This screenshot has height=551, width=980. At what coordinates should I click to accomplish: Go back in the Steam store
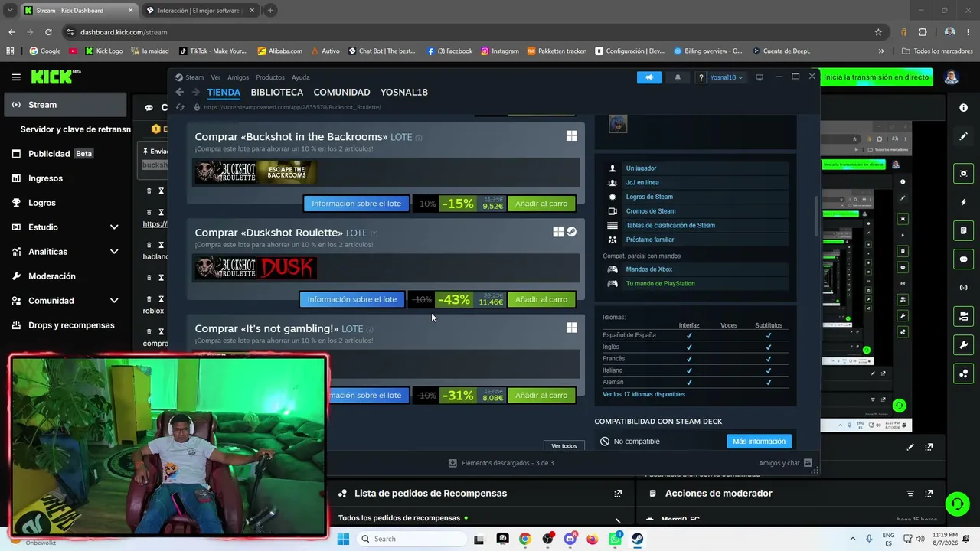coord(180,92)
